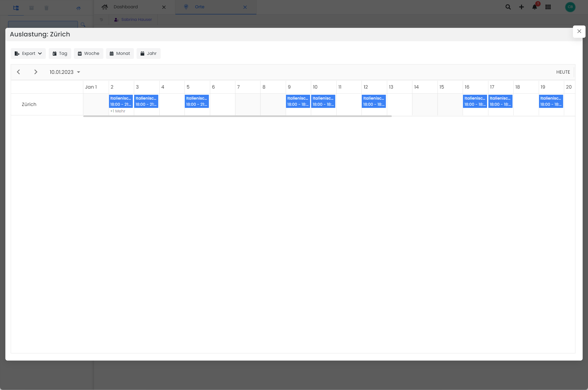Switch to Monat view
The image size is (588, 390).
coord(120,54)
